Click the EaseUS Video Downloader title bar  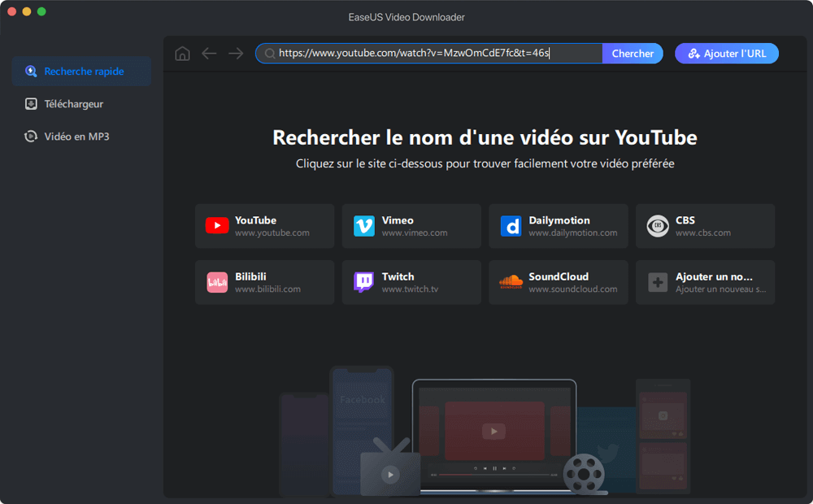tap(406, 16)
